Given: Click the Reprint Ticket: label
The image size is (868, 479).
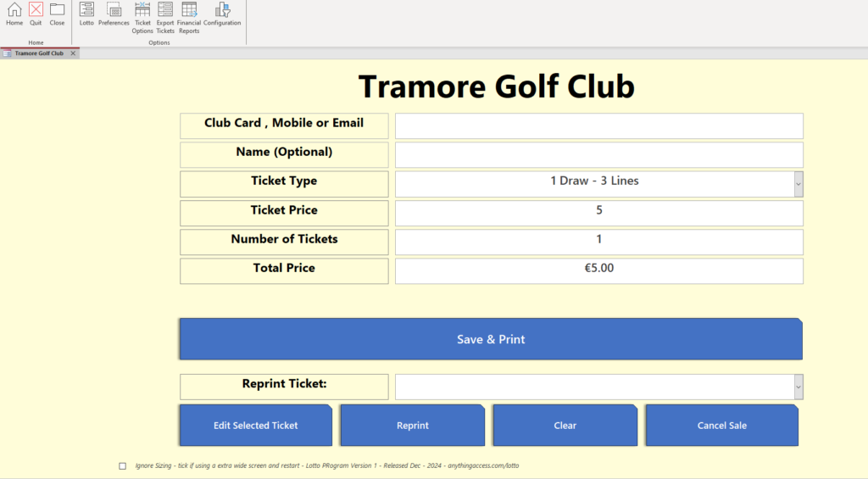Looking at the screenshot, I should tap(284, 387).
